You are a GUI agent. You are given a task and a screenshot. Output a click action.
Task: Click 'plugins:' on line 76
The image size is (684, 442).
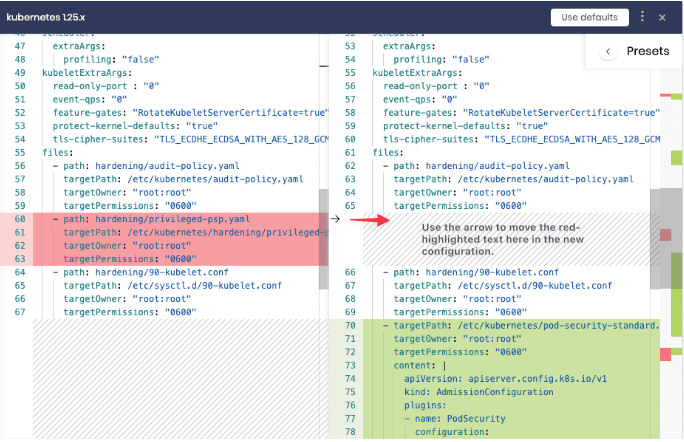coord(425,405)
